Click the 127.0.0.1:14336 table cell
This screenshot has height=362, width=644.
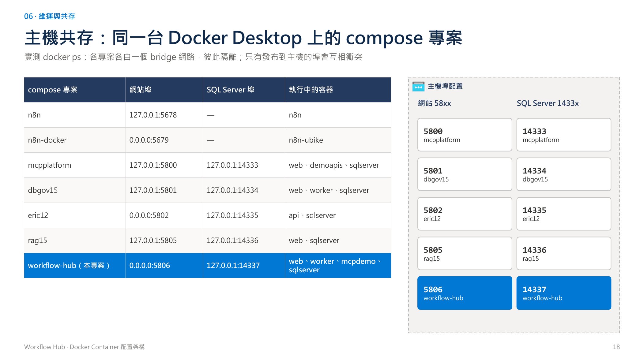[244, 241]
